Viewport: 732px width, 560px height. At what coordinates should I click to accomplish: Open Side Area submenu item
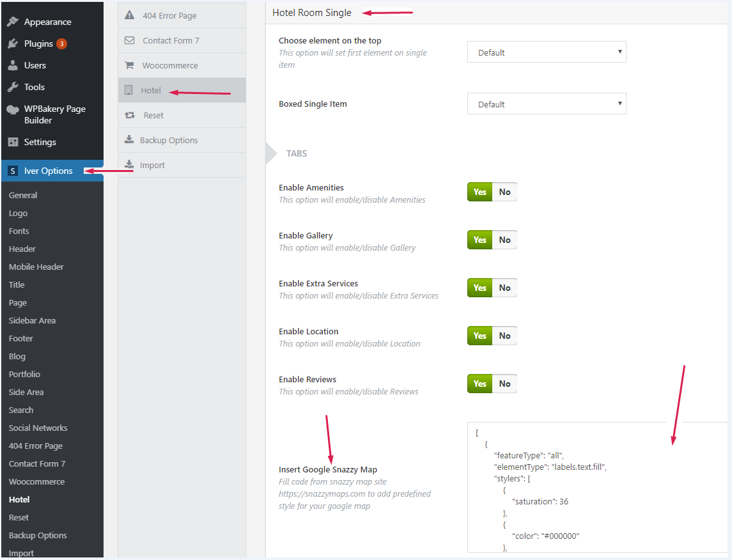(x=26, y=392)
